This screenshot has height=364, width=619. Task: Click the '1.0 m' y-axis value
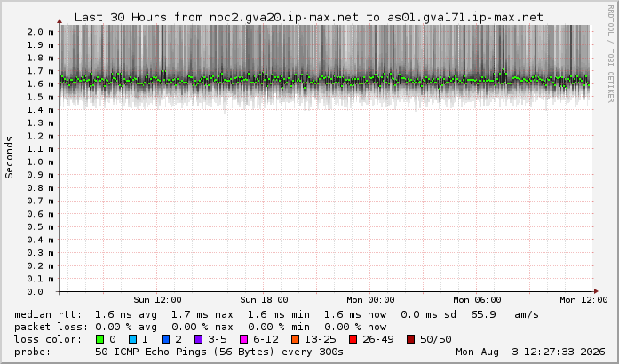(40, 162)
